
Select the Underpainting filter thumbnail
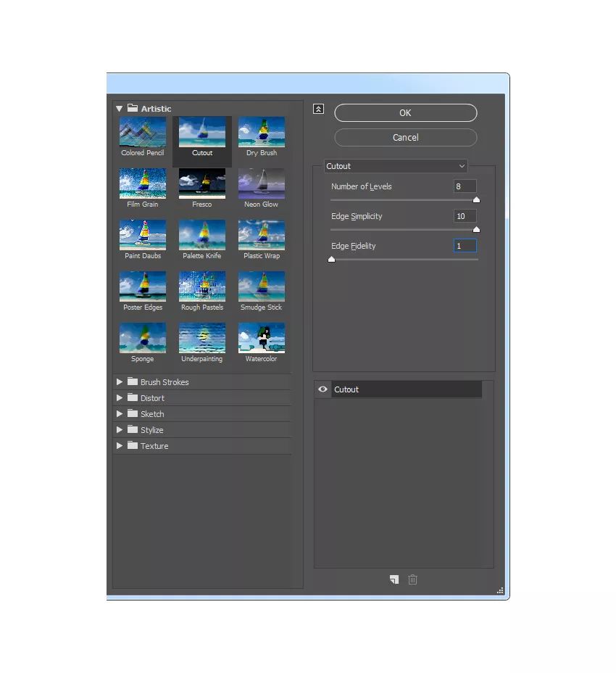(202, 338)
